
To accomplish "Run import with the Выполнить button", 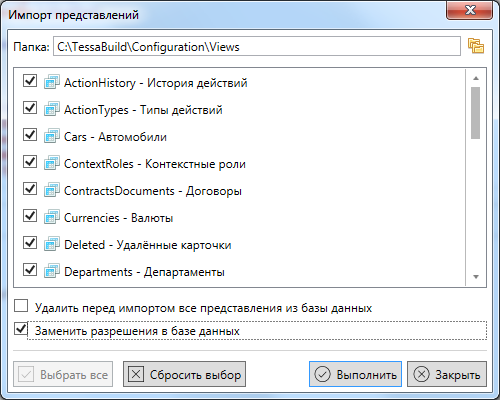I will tap(355, 374).
